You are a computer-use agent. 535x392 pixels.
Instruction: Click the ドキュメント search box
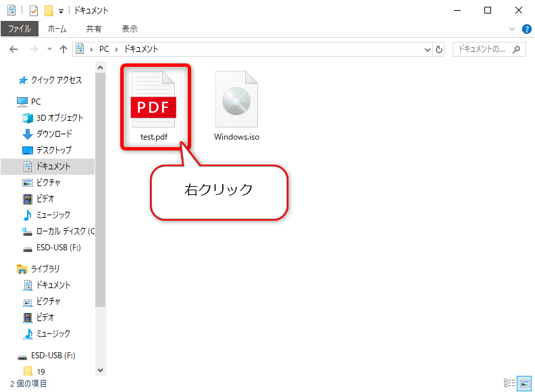tap(483, 49)
